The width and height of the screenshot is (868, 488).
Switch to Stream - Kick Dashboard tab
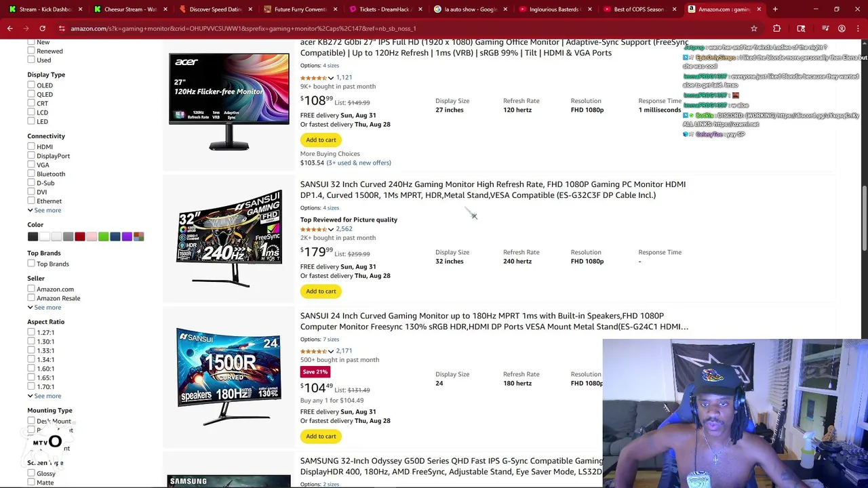45,9
